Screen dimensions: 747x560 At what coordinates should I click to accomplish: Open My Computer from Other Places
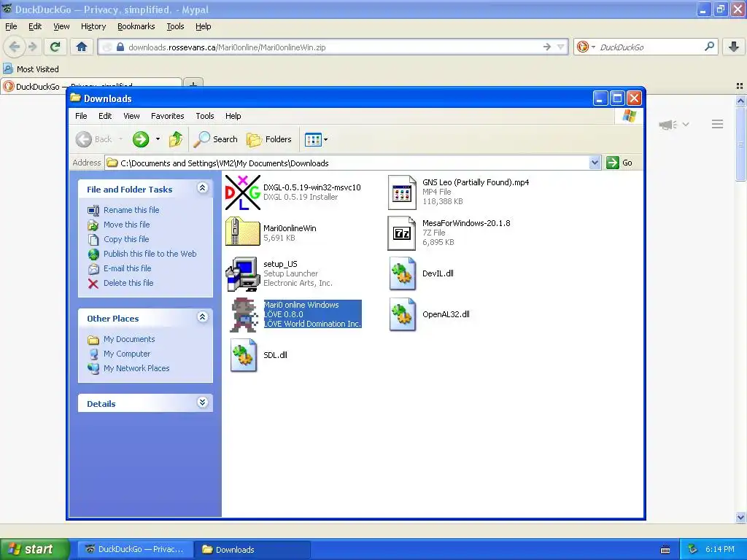click(x=127, y=354)
